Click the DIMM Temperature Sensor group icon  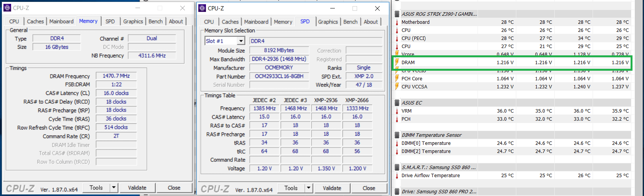click(x=397, y=135)
